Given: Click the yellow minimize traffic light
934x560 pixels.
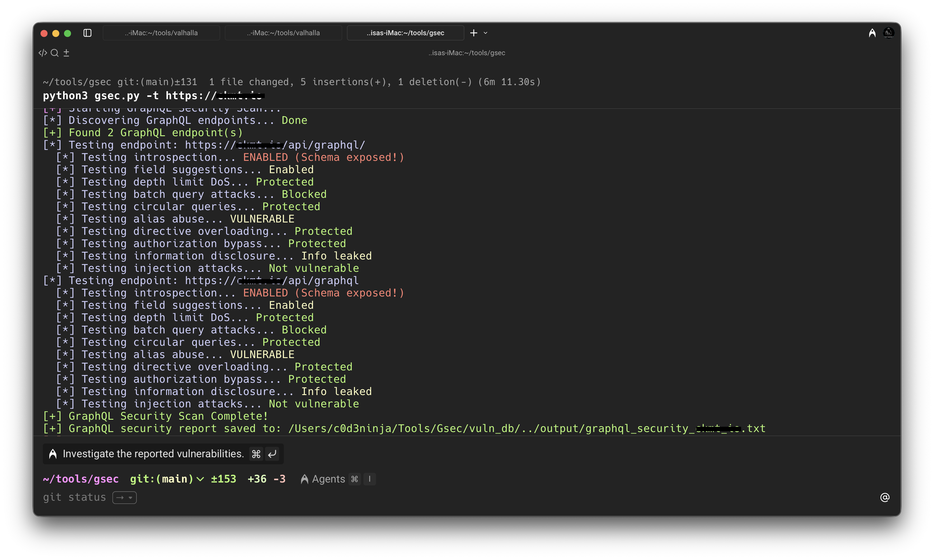Looking at the screenshot, I should (x=55, y=33).
